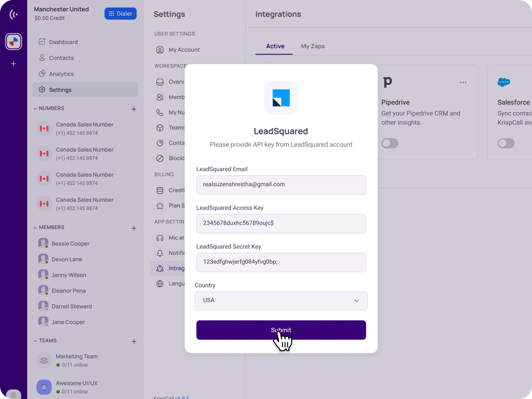Enable the Salesforce integration toggle

506,143
